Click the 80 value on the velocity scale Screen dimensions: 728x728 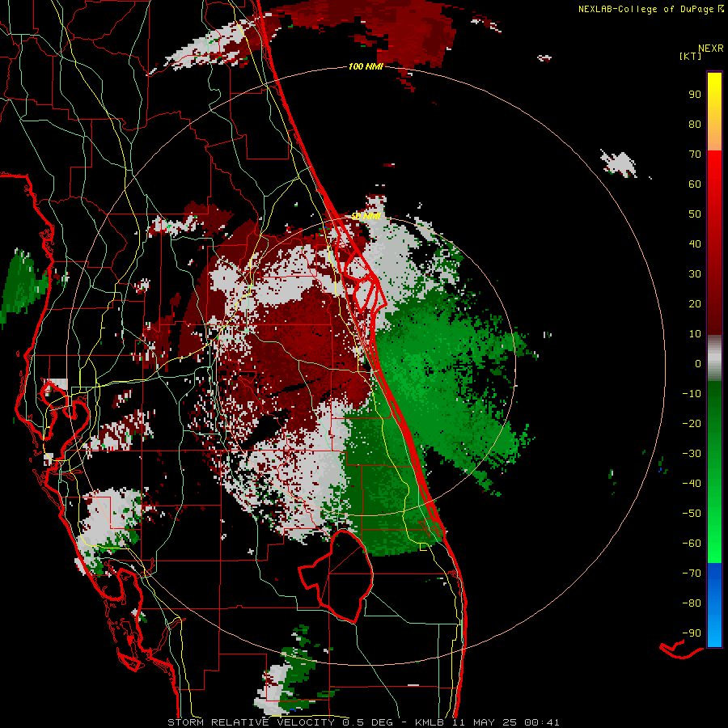pos(695,125)
